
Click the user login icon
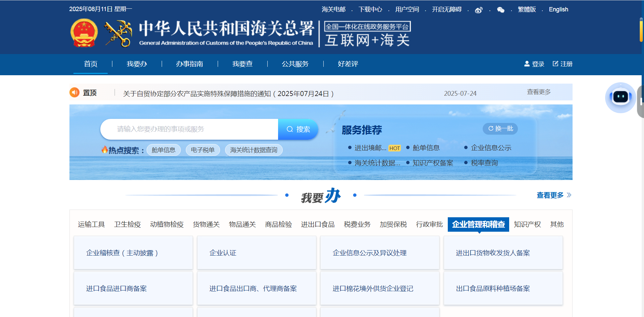point(527,63)
